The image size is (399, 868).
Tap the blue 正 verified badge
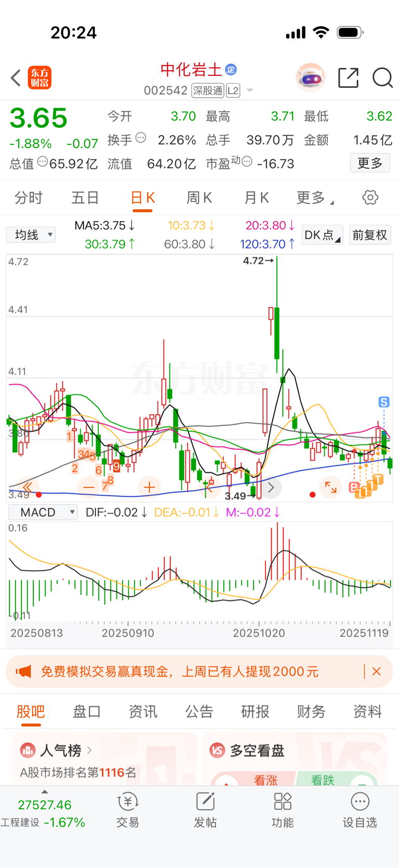(x=231, y=69)
